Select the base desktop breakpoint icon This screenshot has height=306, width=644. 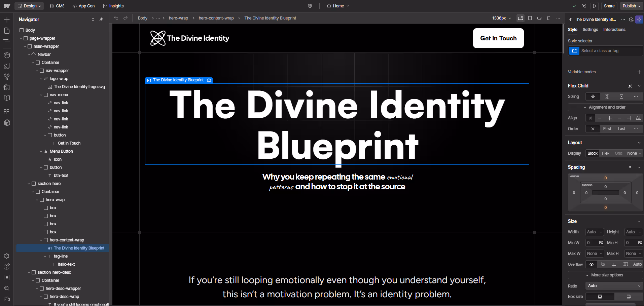521,18
